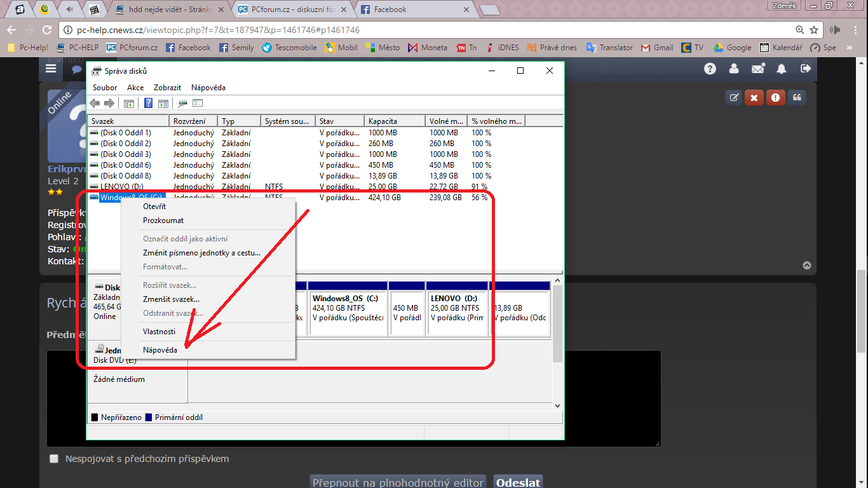This screenshot has height=488, width=868.
Task: Report the post using the exclamation icon
Action: [775, 97]
